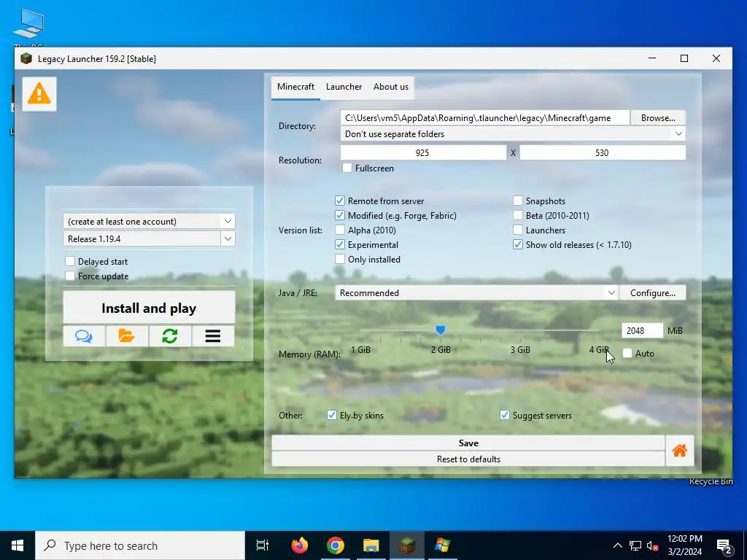Click the taskbar search box

[140, 545]
